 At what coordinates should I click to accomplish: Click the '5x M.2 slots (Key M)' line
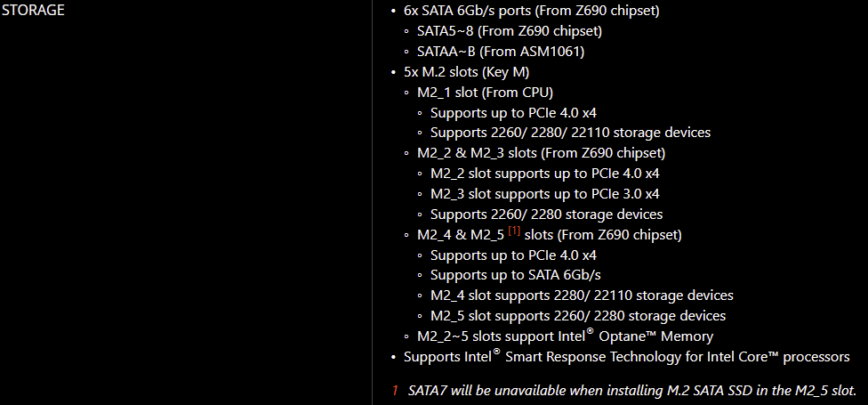pyautogui.click(x=467, y=72)
